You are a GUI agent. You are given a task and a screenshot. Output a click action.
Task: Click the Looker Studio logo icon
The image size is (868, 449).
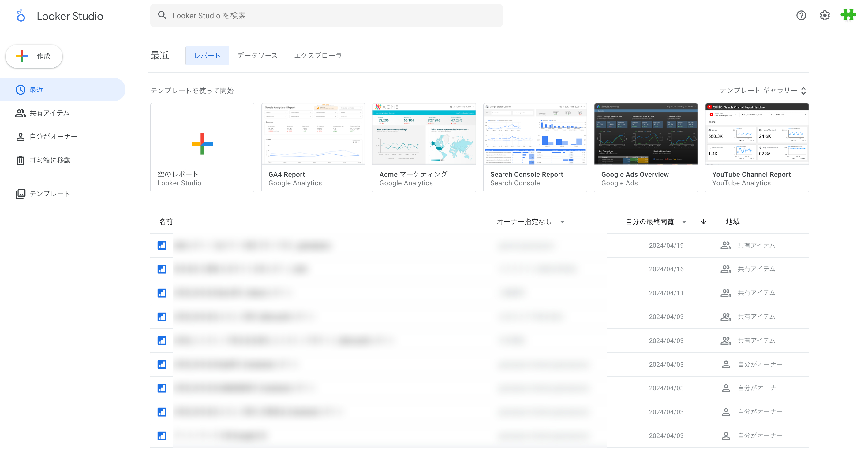point(21,16)
